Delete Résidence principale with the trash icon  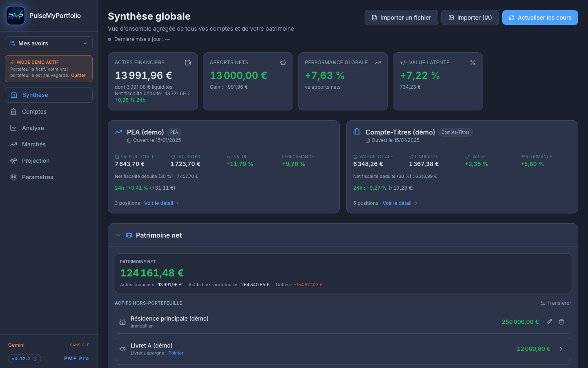click(x=561, y=322)
